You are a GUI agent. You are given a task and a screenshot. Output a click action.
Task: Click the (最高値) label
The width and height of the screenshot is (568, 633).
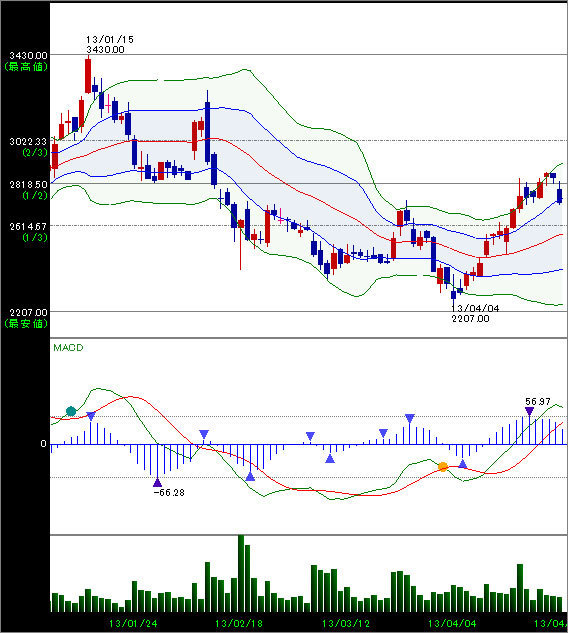[x=26, y=67]
